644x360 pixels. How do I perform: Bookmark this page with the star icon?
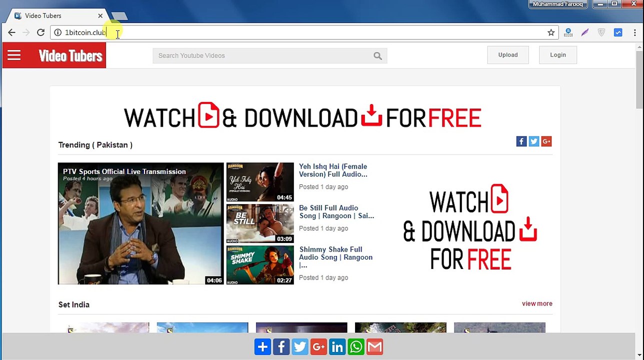[x=551, y=32]
